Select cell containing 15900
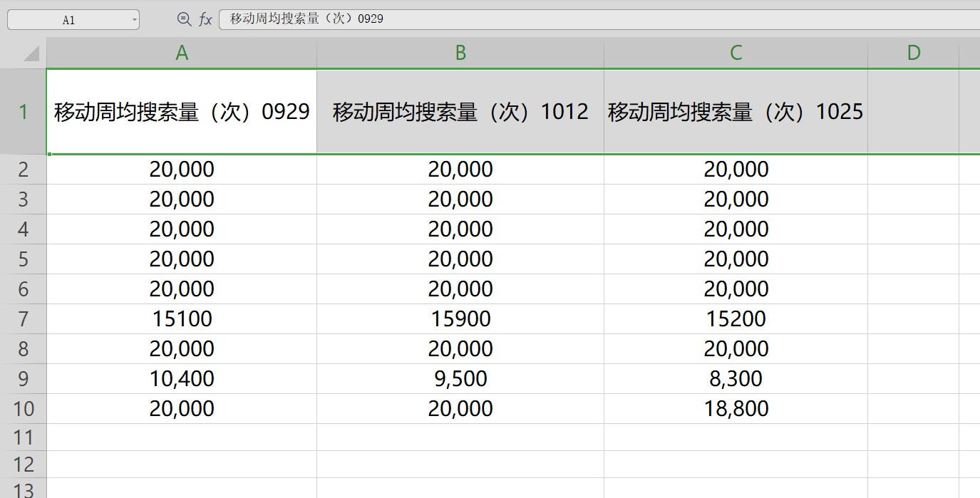Screen dimensions: 980x498 pos(460,318)
